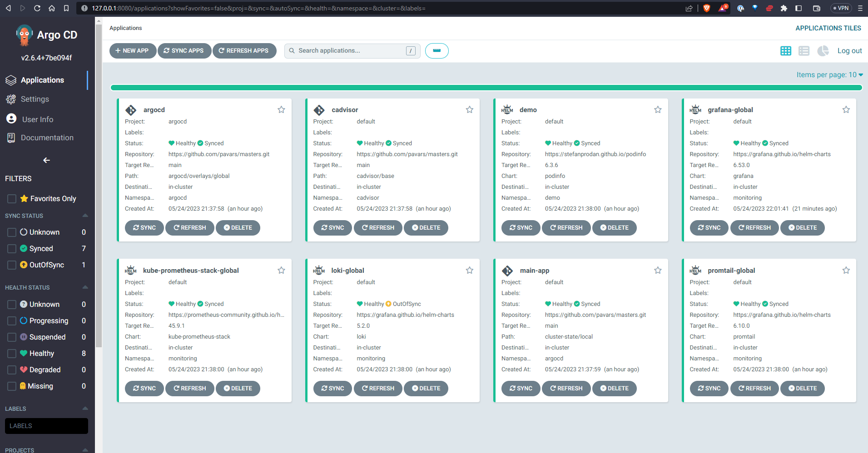Refresh the grafana-global application

click(754, 228)
